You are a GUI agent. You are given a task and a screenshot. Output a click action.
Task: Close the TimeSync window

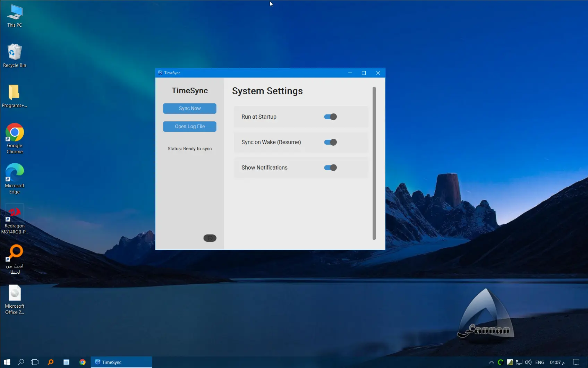(378, 73)
